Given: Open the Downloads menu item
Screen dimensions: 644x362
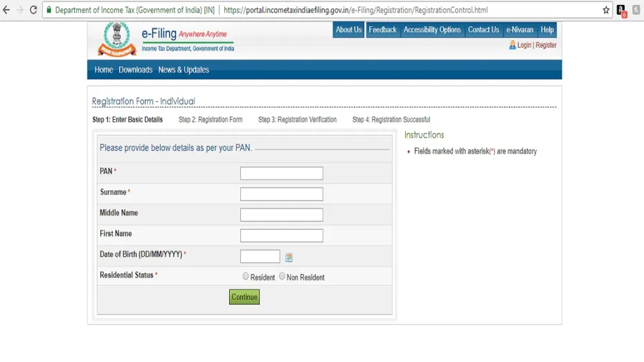Looking at the screenshot, I should 135,70.
